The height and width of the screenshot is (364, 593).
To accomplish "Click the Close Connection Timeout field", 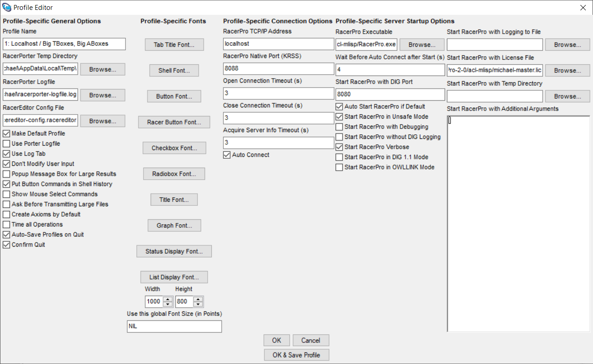I will click(x=278, y=118).
